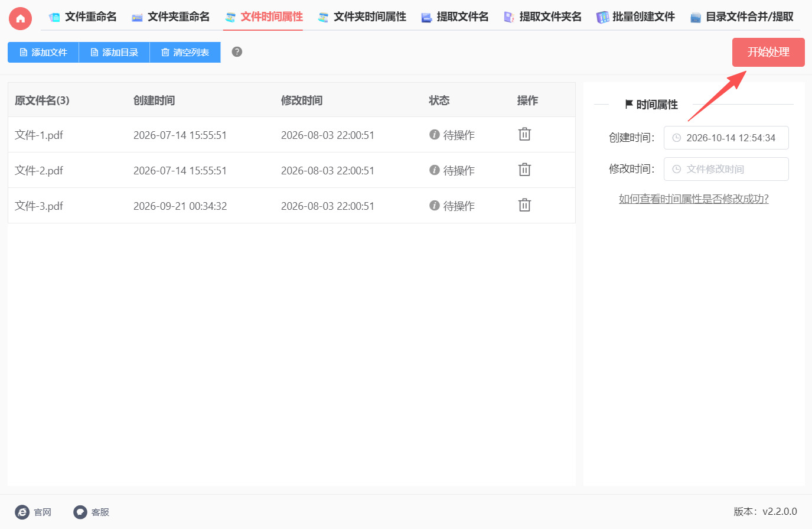Click 文件-3.pdf creation time 2026-09-21 00:34:32

(180, 206)
